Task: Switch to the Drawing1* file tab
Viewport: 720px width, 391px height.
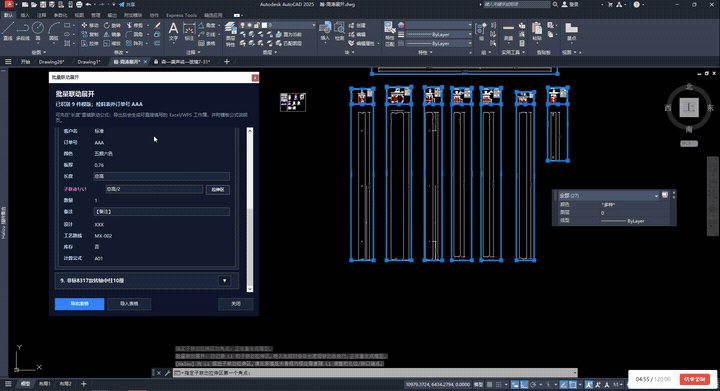Action: pyautogui.click(x=89, y=61)
